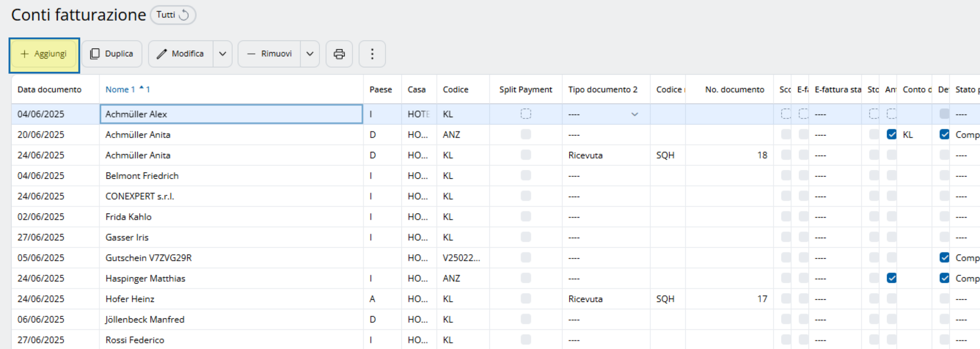Sort by the Data documento column header

(x=49, y=90)
